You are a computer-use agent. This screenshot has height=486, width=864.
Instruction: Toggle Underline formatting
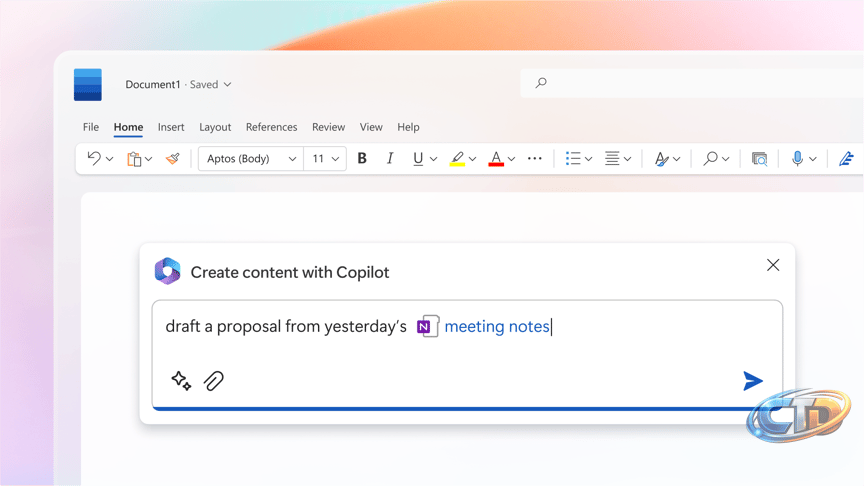pos(418,159)
